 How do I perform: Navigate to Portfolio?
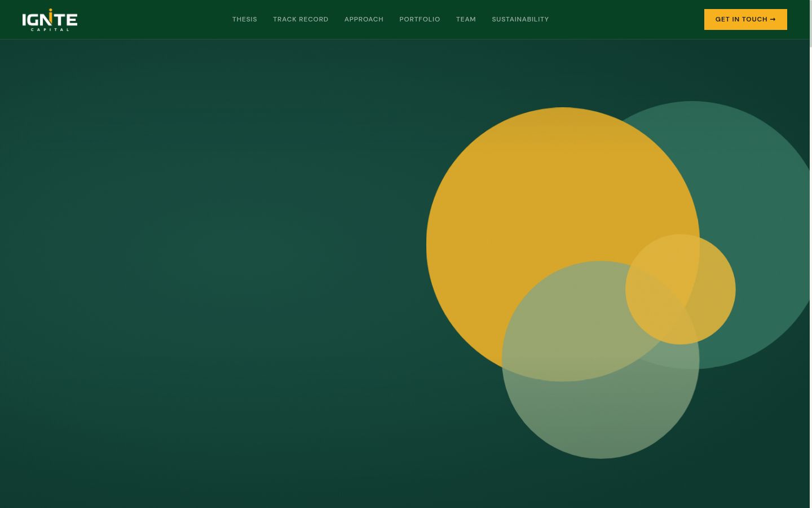(x=420, y=19)
